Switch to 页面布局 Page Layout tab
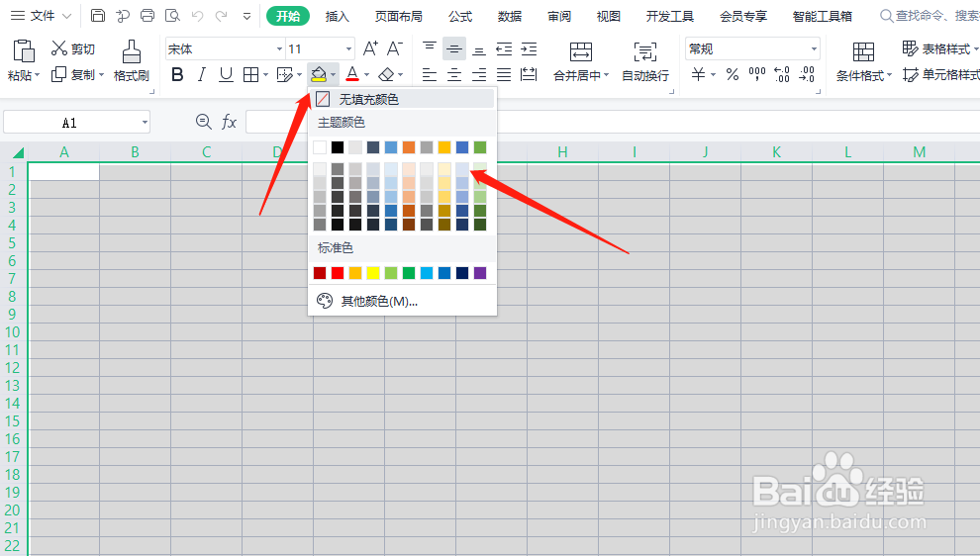 tap(399, 16)
